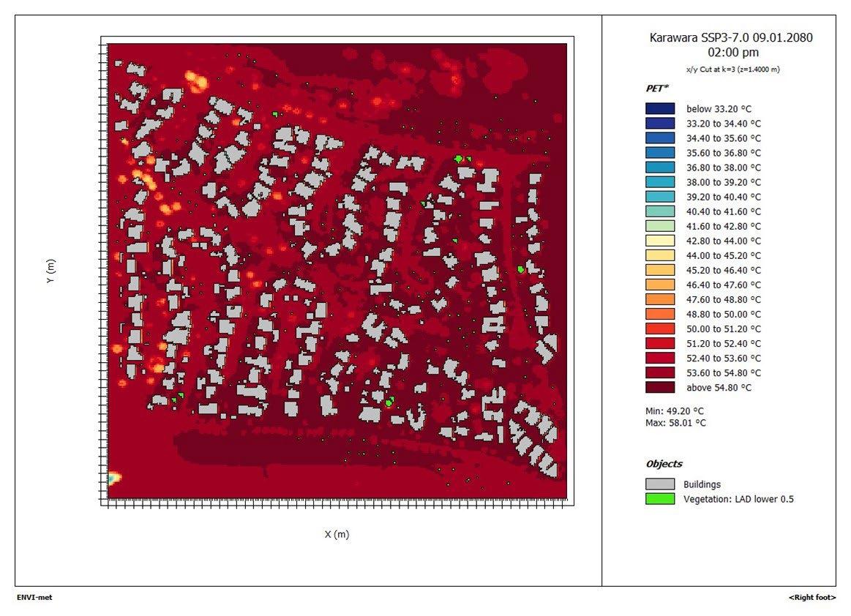Click the '51.20 to 52.40 °C' legend swatch
Viewport: 851px width, 616px height.
tap(660, 343)
